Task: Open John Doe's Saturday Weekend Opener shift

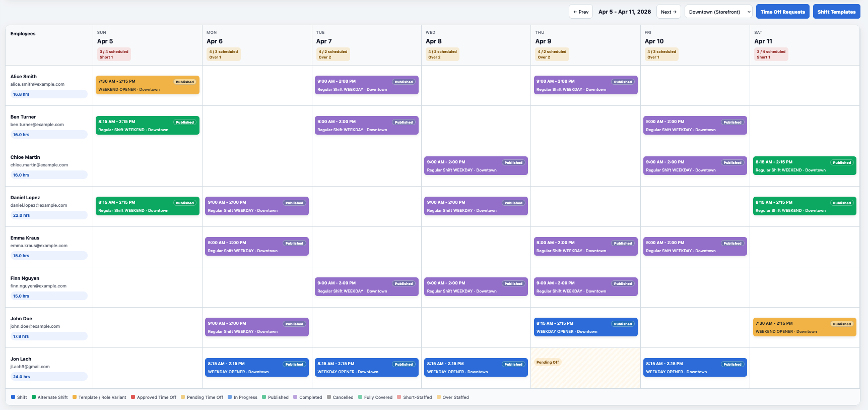Action: click(x=805, y=327)
